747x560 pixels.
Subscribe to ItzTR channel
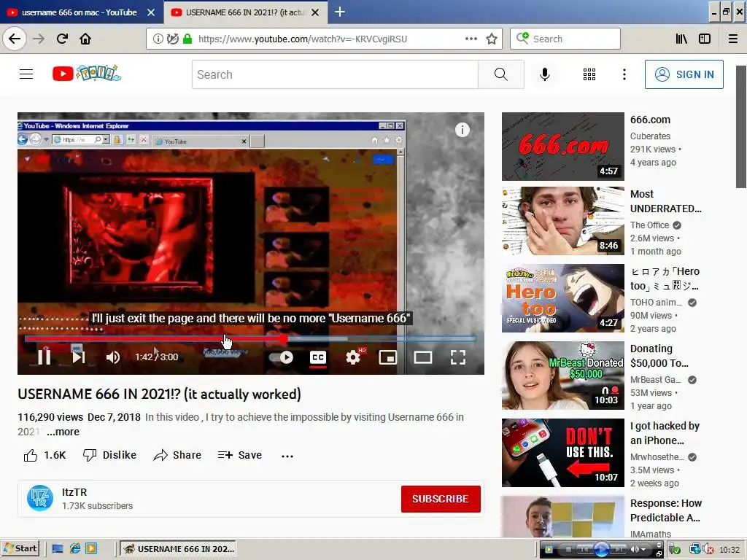[441, 499]
